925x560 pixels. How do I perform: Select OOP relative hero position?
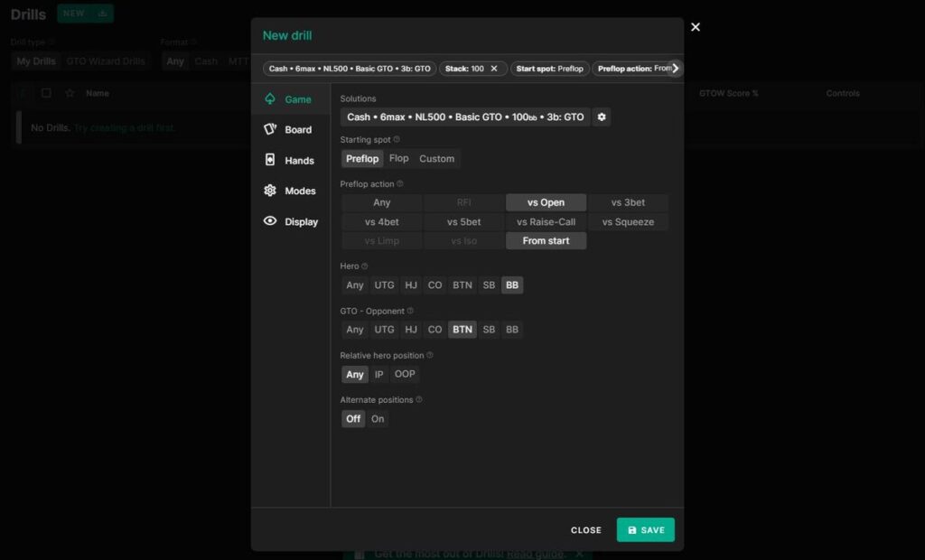[x=405, y=375]
